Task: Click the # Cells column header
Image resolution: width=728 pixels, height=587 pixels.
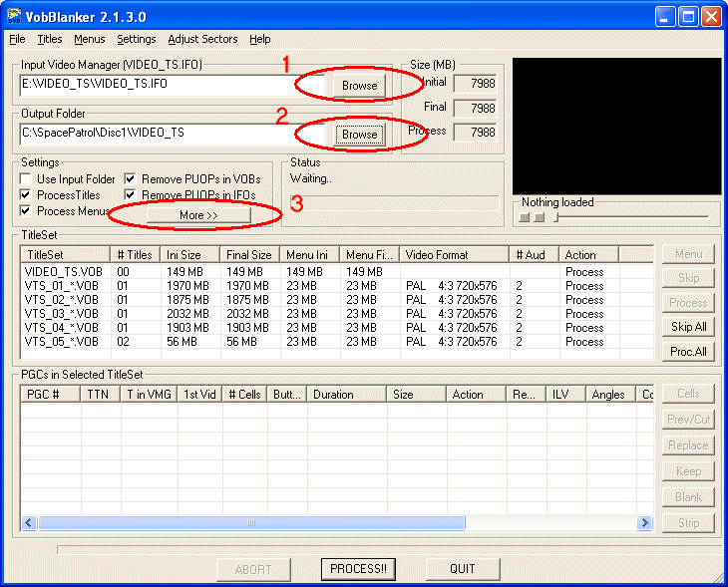Action: (244, 395)
